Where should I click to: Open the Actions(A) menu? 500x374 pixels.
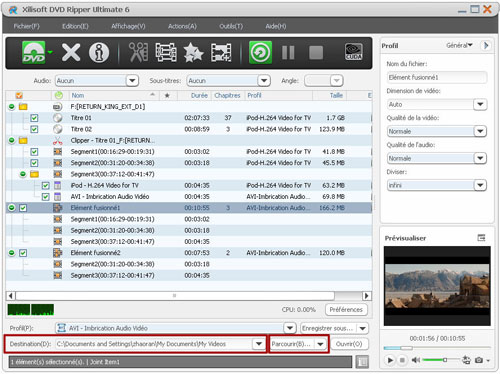[x=182, y=26]
